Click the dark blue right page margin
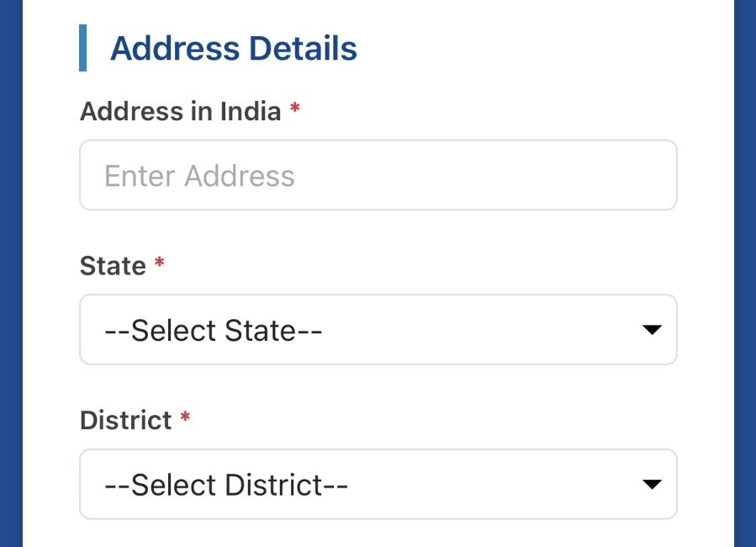 pos(745,273)
